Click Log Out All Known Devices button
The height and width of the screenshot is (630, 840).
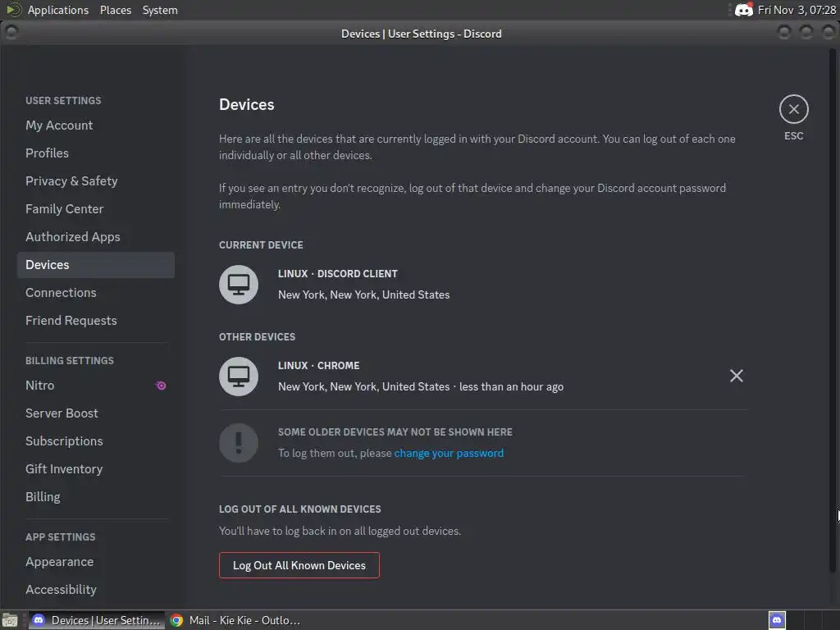point(299,565)
